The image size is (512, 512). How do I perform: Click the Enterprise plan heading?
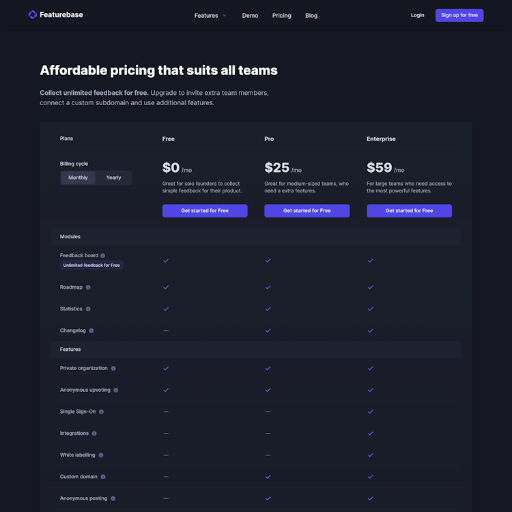381,139
